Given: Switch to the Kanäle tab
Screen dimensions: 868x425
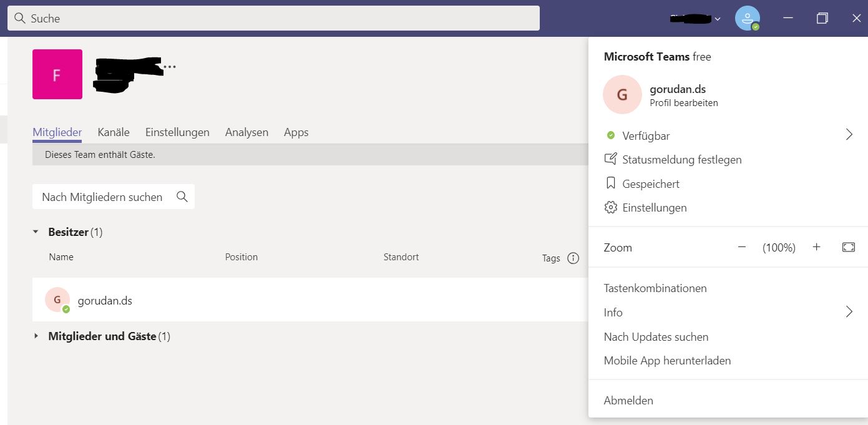Looking at the screenshot, I should click(114, 132).
